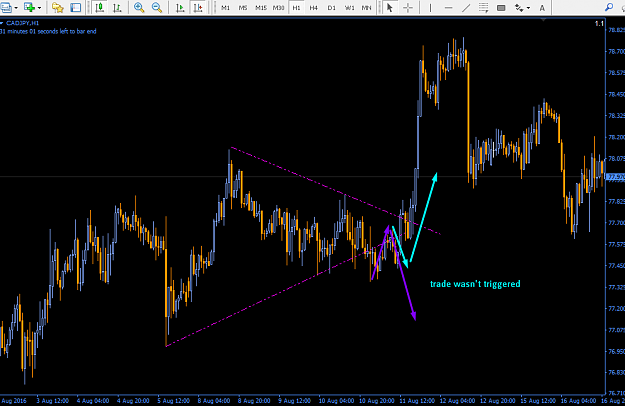Image resolution: width=625 pixels, height=406 pixels.
Task: Toggle chart auto scroll
Action: (180, 8)
